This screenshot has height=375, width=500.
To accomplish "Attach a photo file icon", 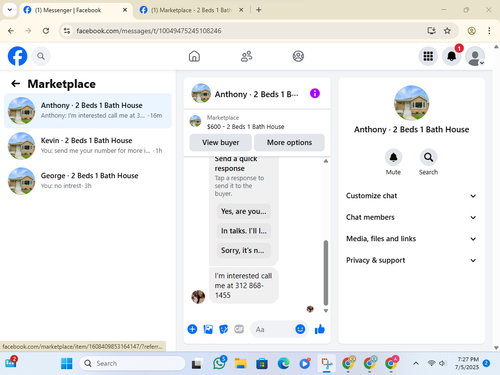I will [x=208, y=329].
